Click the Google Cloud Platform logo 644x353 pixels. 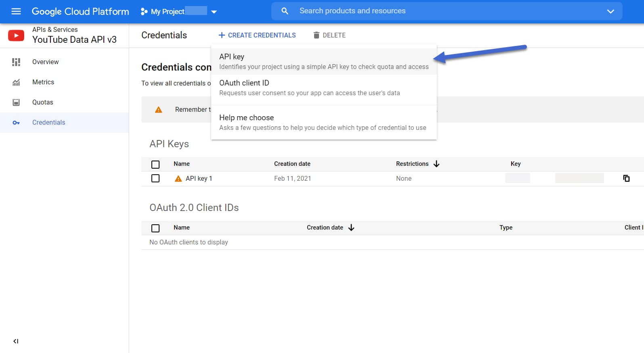80,11
